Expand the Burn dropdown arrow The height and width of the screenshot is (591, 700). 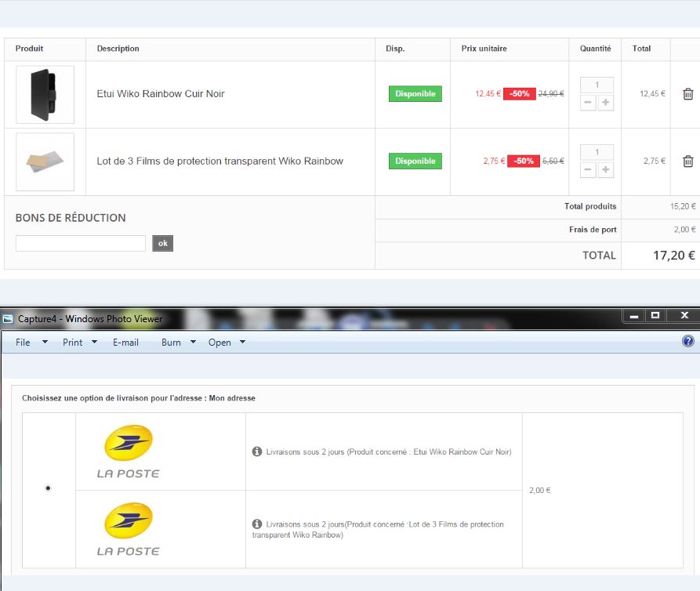[x=193, y=342]
